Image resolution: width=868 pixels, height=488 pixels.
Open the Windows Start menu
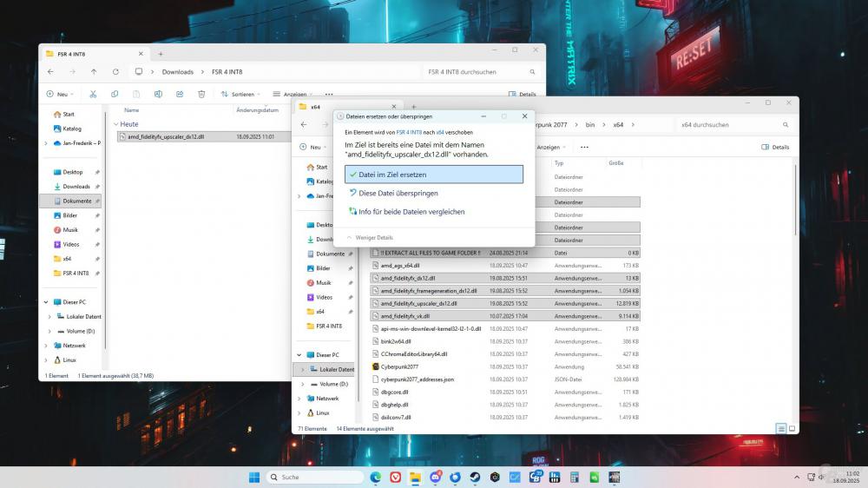pos(254,477)
